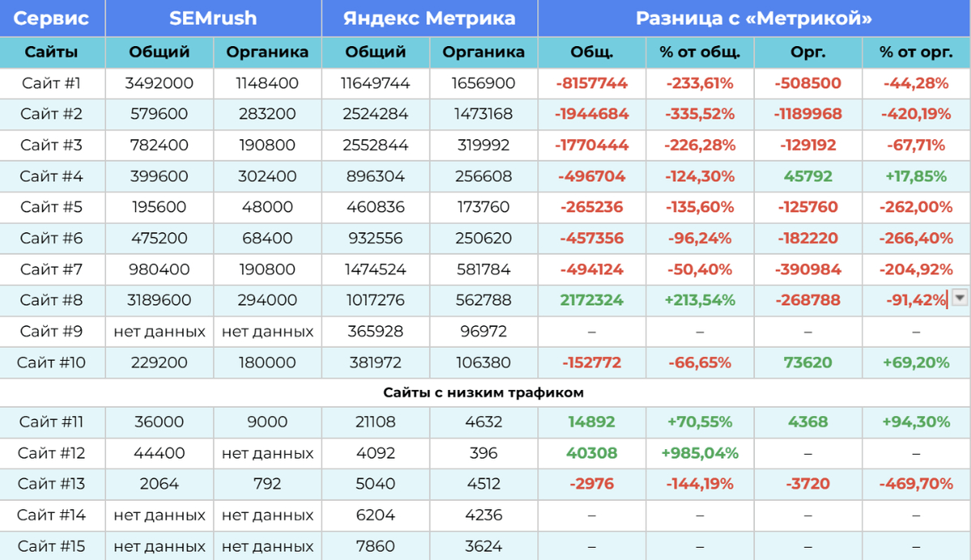Click the +985,04% cell for Сайт #12
This screenshot has height=560, width=971.
(x=700, y=453)
